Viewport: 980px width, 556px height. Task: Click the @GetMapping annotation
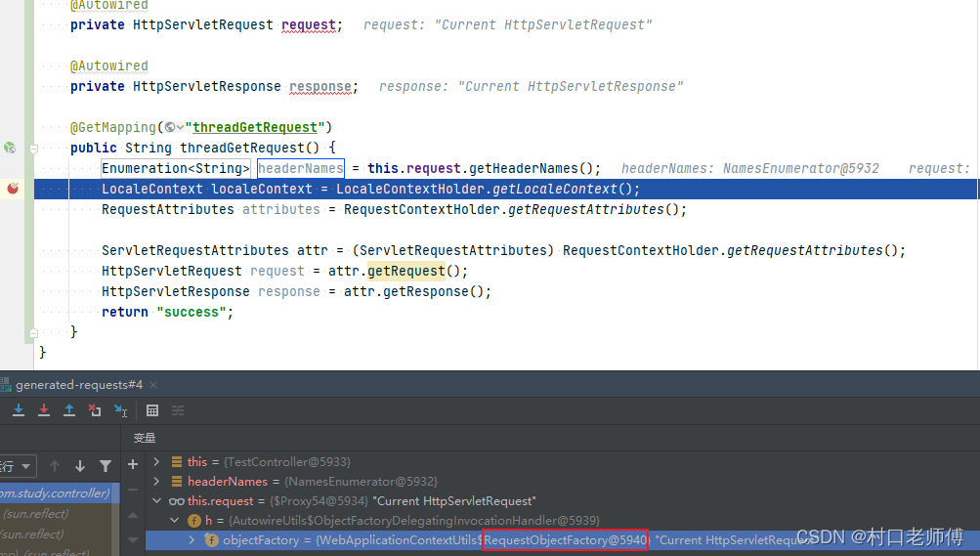(x=113, y=127)
